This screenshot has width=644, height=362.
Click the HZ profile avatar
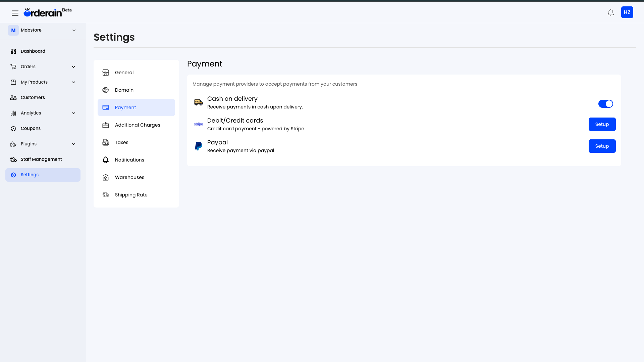[627, 12]
